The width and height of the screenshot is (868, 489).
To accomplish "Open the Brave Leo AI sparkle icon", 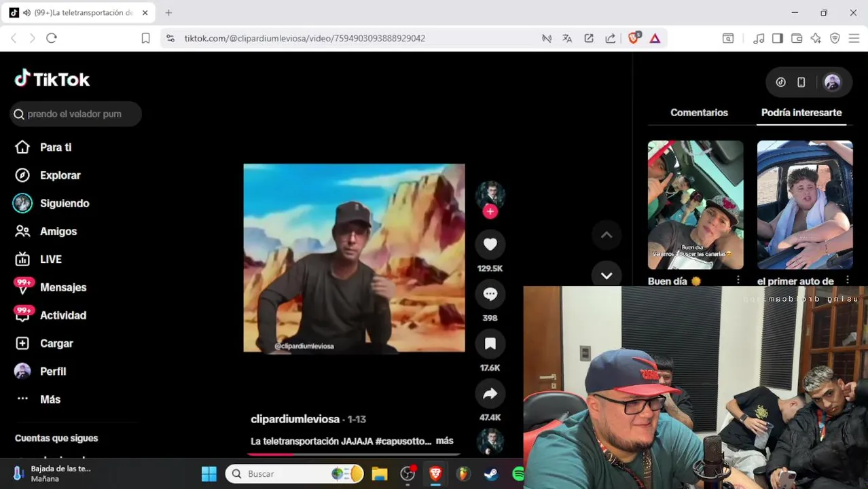I will click(816, 38).
